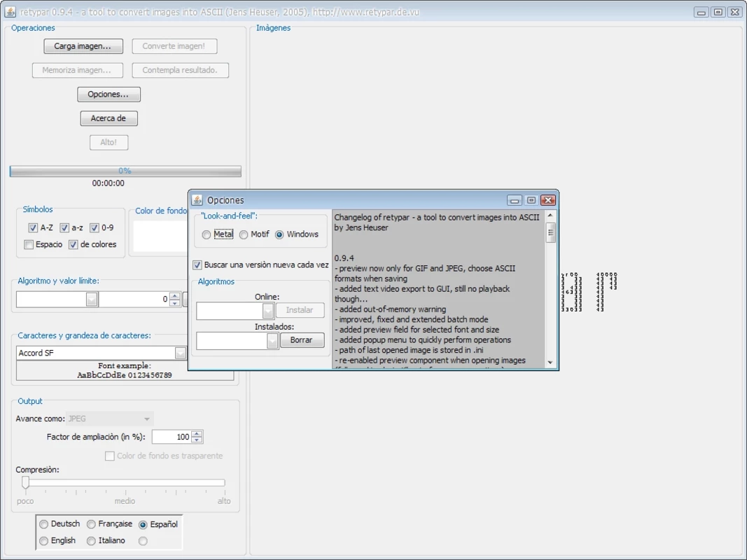747x560 pixels.
Task: Open the Accord SF font dropdown
Action: 180,353
